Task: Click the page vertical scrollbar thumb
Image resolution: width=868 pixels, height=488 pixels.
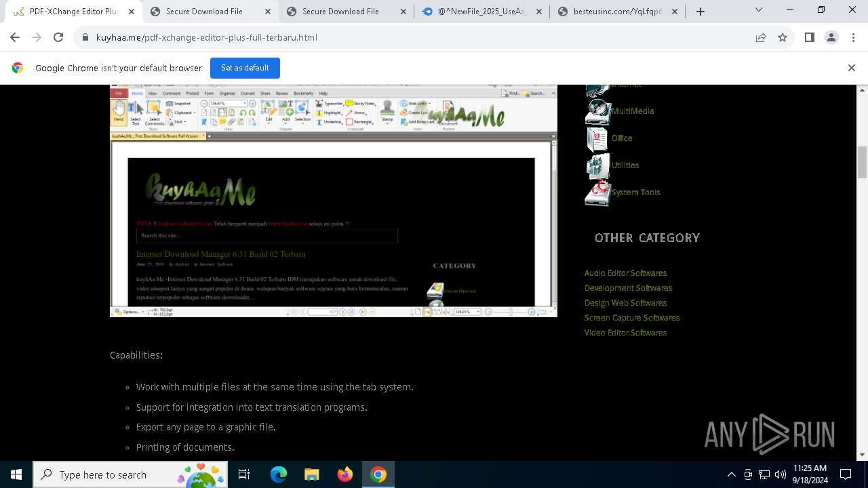Action: [x=863, y=162]
